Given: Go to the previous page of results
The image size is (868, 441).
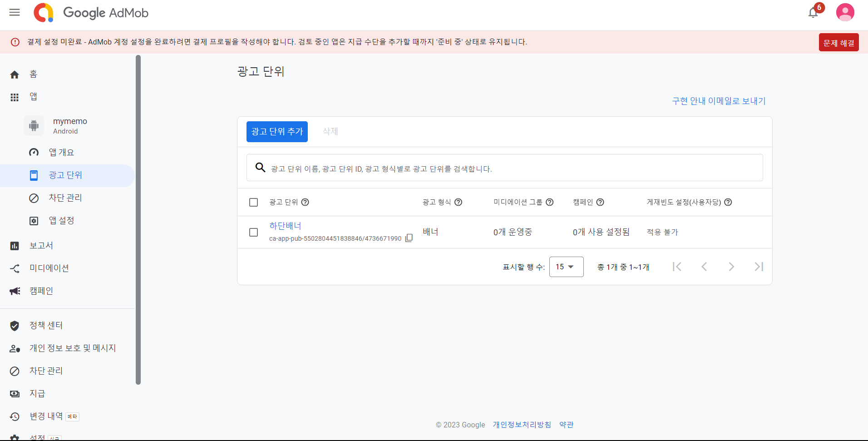Looking at the screenshot, I should point(704,267).
